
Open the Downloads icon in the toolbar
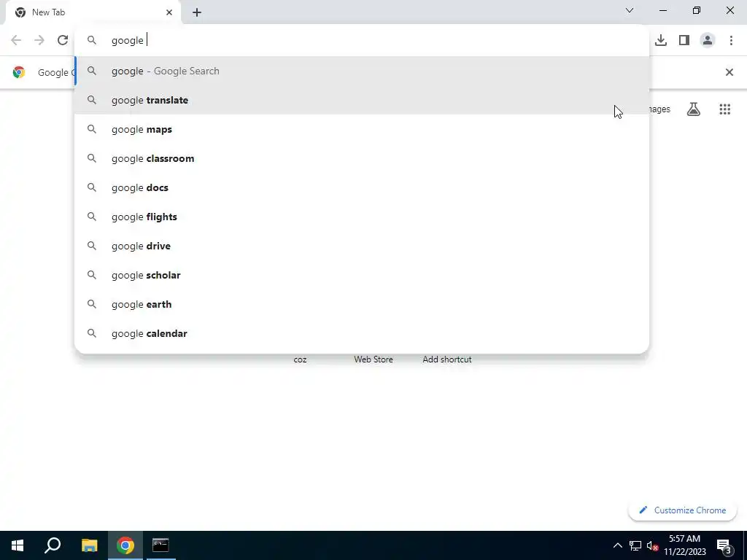tap(661, 41)
